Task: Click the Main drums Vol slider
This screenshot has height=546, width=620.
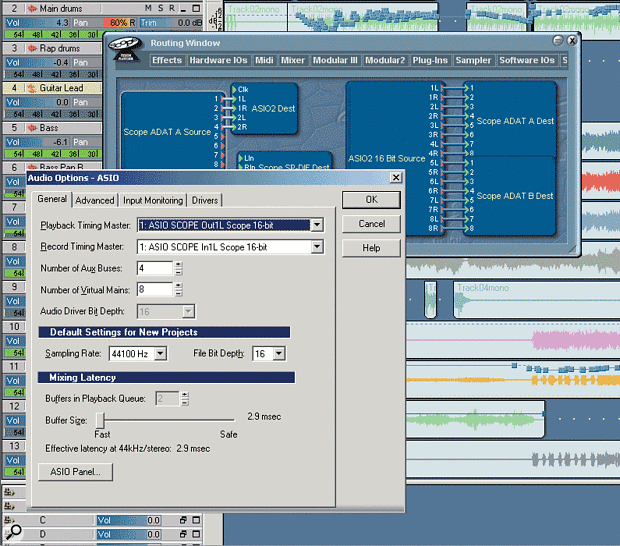Action: pos(37,23)
